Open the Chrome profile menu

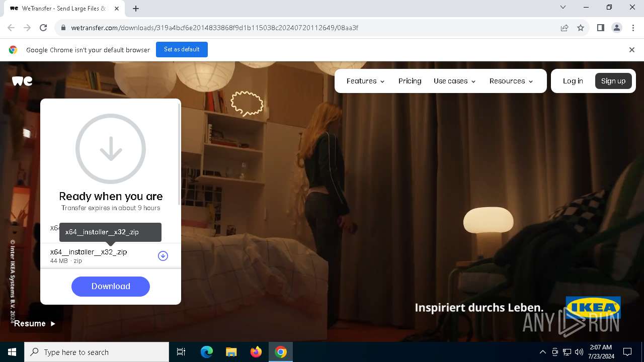(616, 28)
